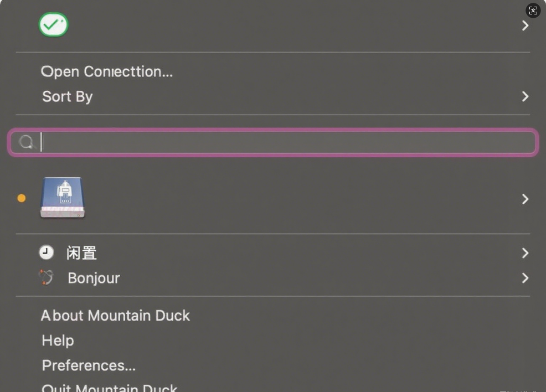Open the Help menu item
The width and height of the screenshot is (546, 392).
58,341
